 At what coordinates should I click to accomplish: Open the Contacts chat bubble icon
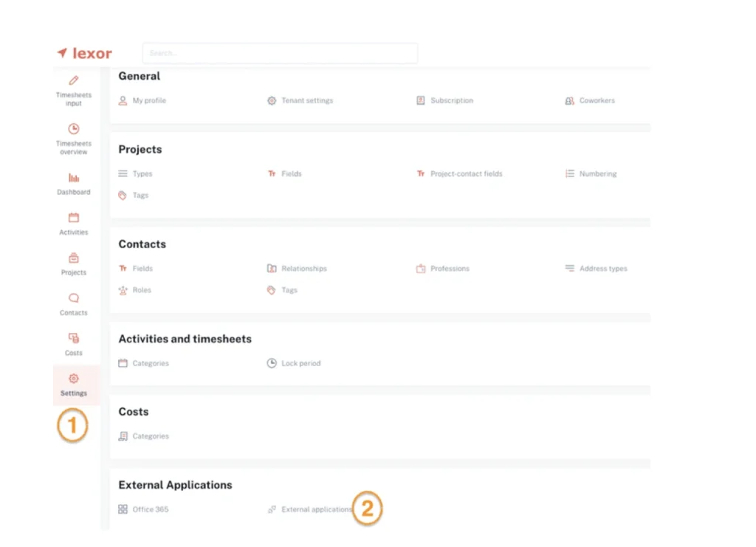[73, 298]
